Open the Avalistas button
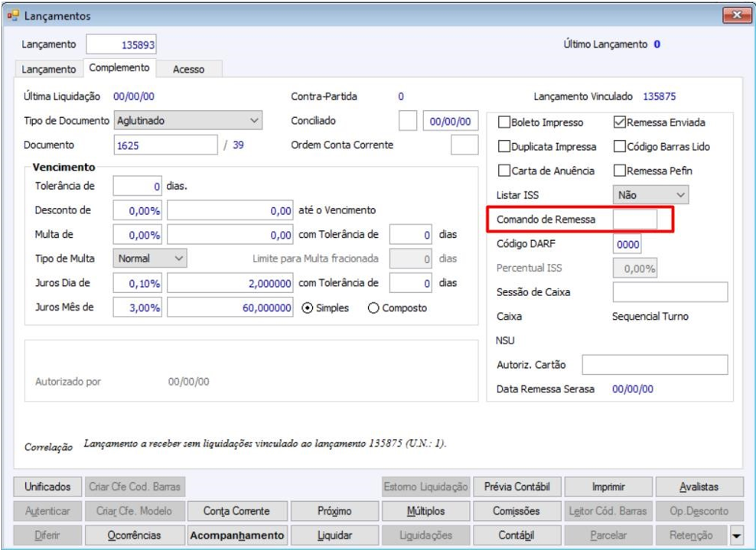The width and height of the screenshot is (756, 550). [699, 487]
